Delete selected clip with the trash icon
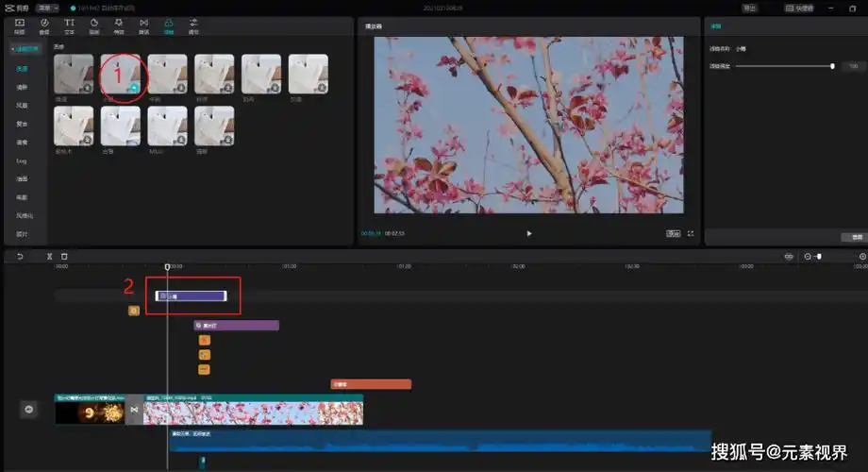This screenshot has width=868, height=472. (64, 256)
